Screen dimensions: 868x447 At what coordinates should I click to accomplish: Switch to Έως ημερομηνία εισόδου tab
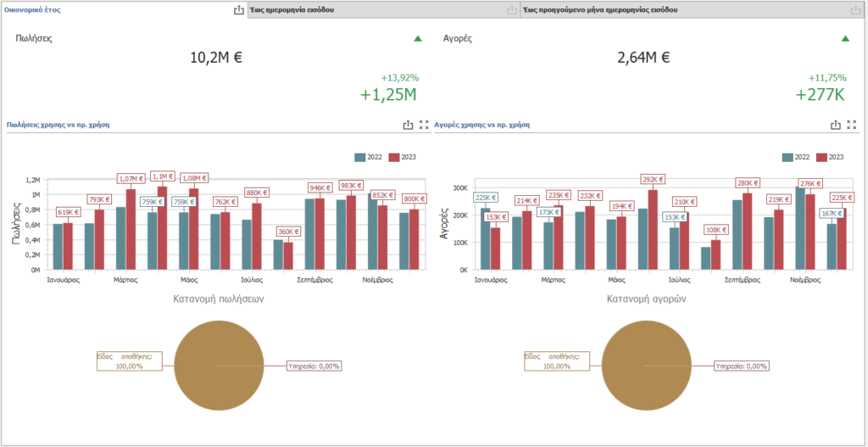292,10
